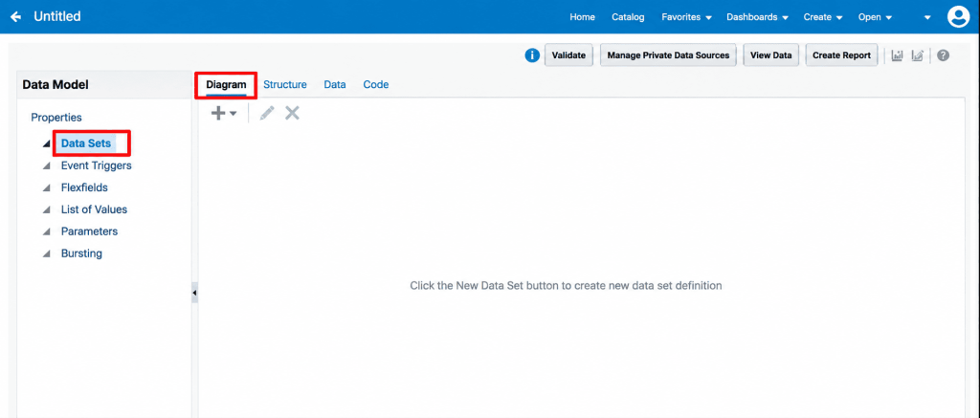Click the first chart icon beside Create Report
The width and height of the screenshot is (980, 418).
tap(897, 55)
